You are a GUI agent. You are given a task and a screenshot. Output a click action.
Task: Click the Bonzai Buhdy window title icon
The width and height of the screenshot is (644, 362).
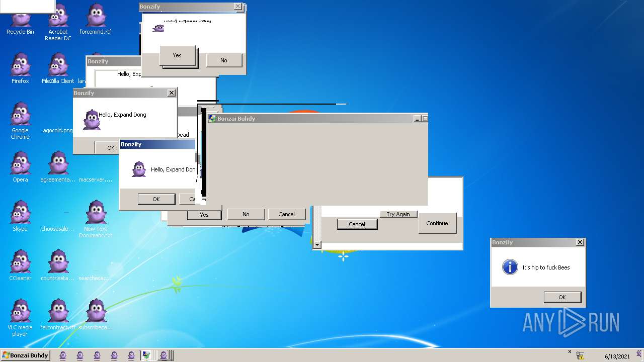coord(212,119)
